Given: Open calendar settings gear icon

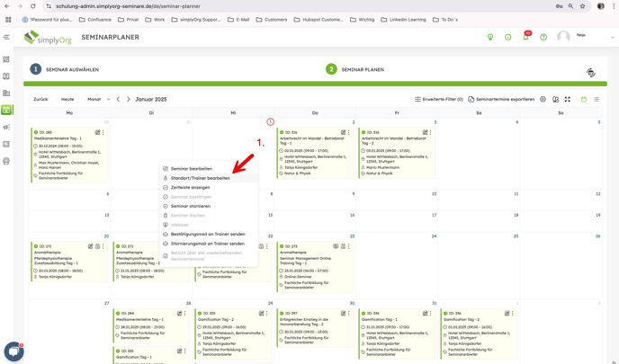Looking at the screenshot, I should point(543,100).
